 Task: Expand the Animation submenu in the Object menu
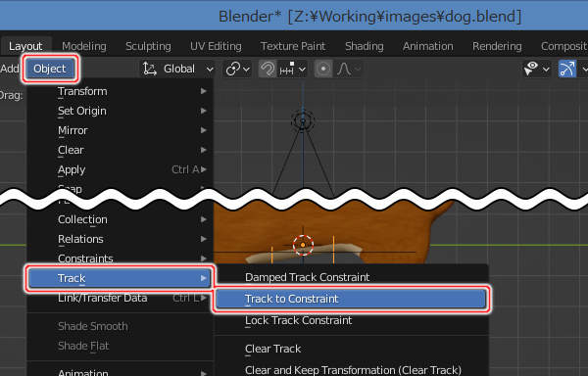(120, 372)
